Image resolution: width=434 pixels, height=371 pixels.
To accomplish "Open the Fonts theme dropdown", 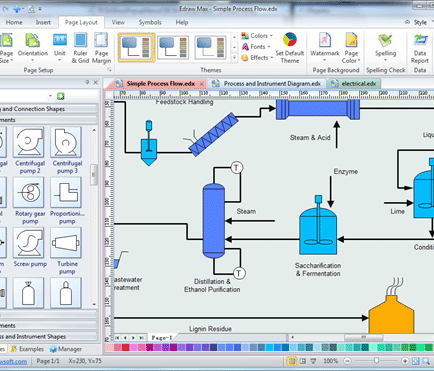I will (256, 47).
